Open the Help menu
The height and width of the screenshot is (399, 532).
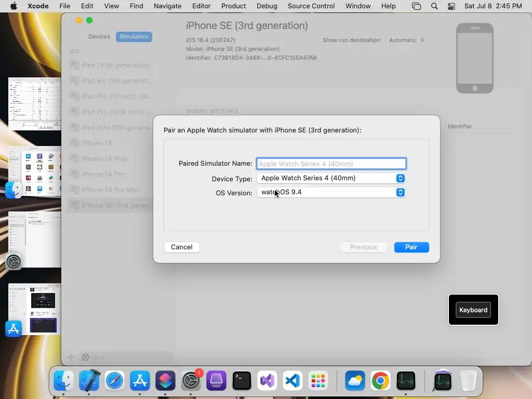(x=388, y=6)
